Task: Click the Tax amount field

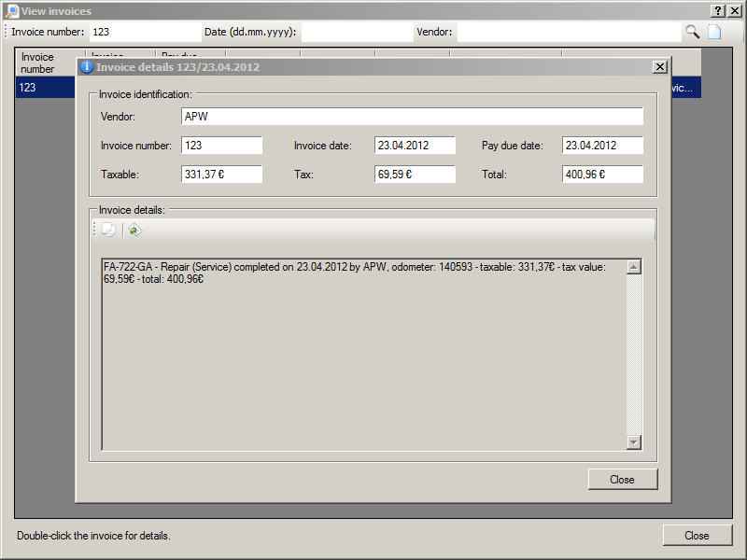Action: tap(415, 175)
